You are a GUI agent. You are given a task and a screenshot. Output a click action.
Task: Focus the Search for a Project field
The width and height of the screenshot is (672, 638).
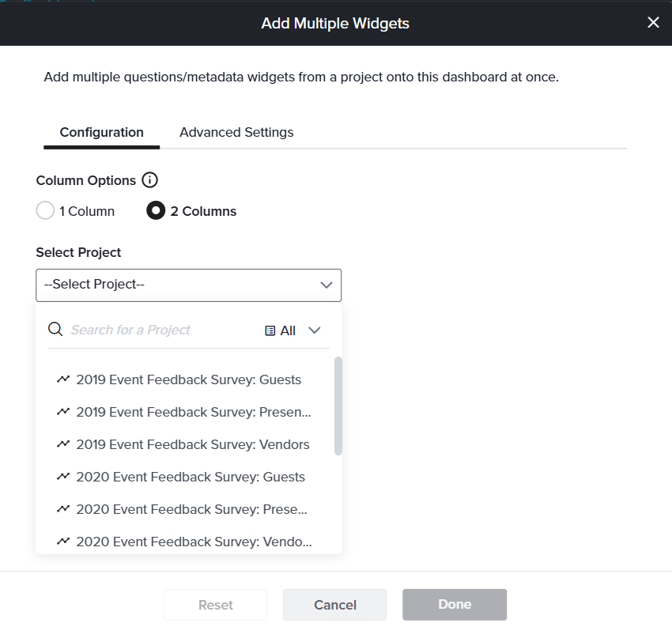158,330
